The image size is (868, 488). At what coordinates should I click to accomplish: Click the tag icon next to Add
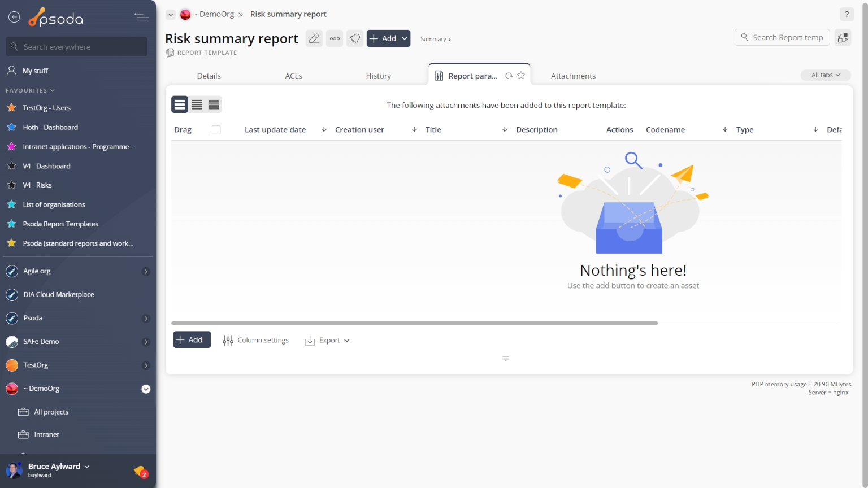click(355, 38)
